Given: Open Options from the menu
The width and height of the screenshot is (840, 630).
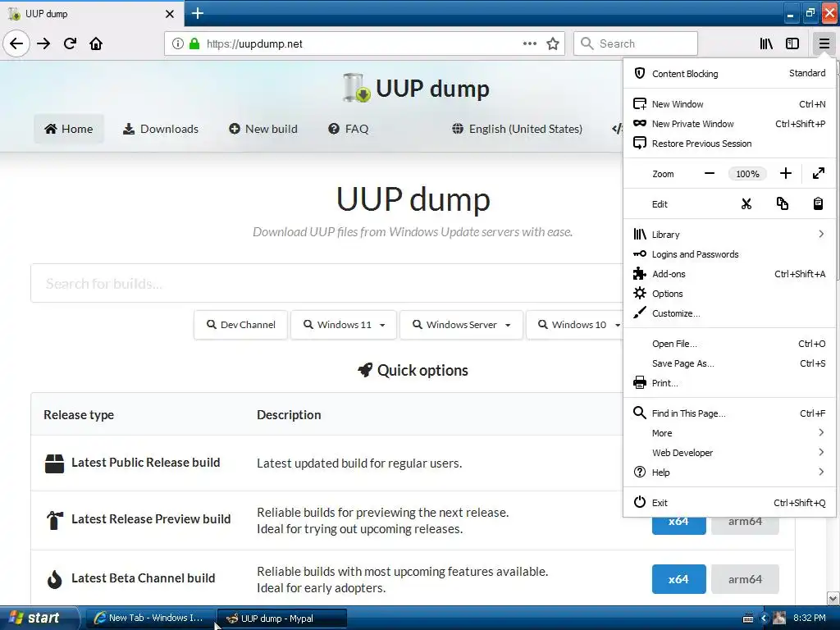Looking at the screenshot, I should pos(729,294).
